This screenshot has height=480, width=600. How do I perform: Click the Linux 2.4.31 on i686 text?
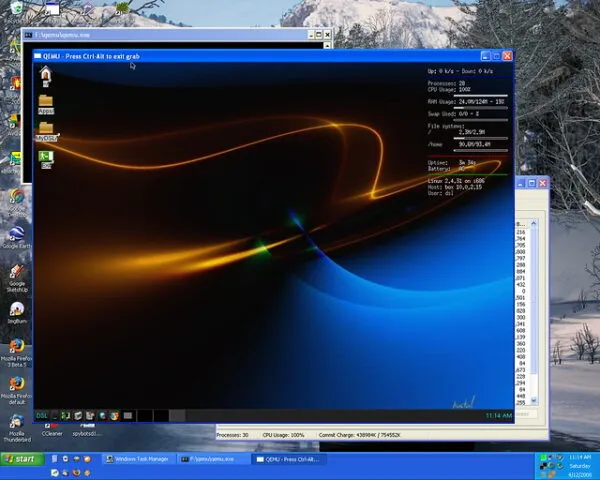coord(456,181)
